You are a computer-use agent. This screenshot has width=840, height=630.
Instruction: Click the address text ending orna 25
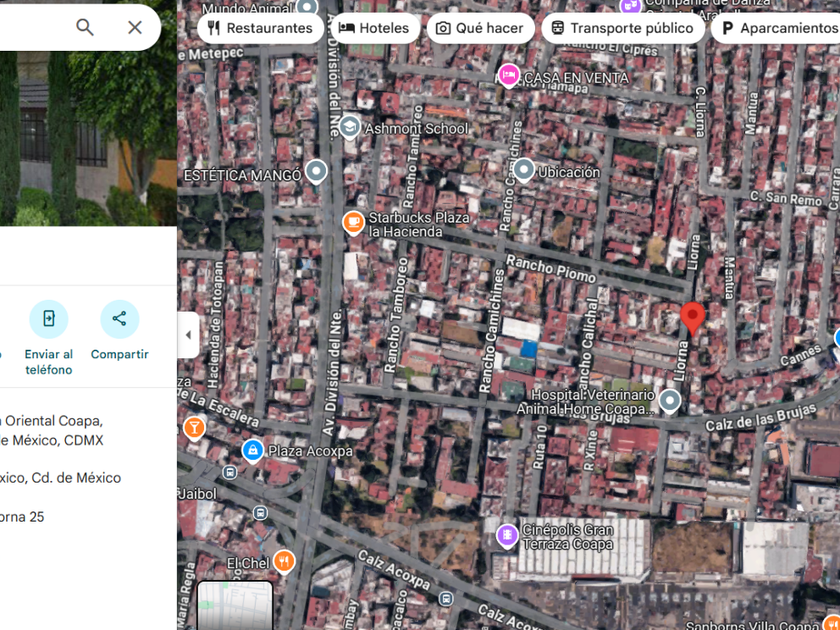(x=22, y=517)
